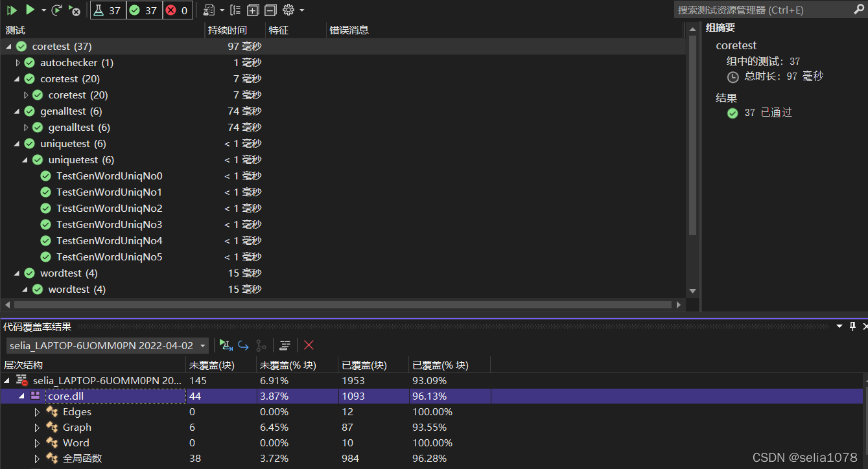
Task: Select test TestGenWordUniqNo1
Action: [342, 192]
